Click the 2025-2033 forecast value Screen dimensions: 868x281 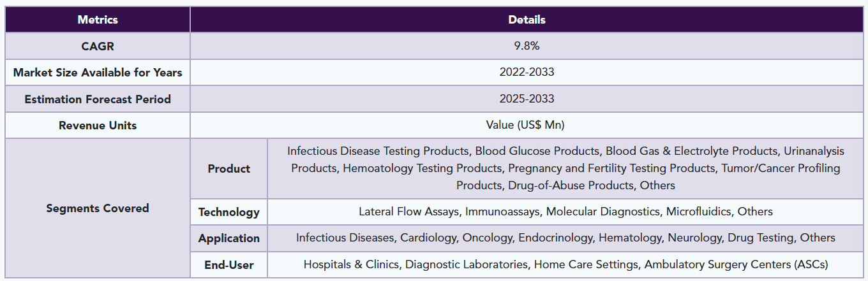(527, 99)
